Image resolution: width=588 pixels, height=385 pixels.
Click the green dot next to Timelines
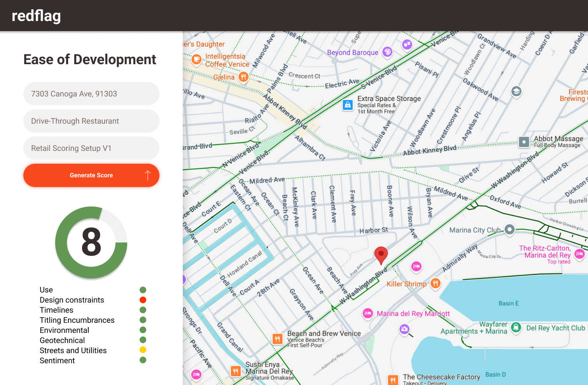pyautogui.click(x=143, y=310)
